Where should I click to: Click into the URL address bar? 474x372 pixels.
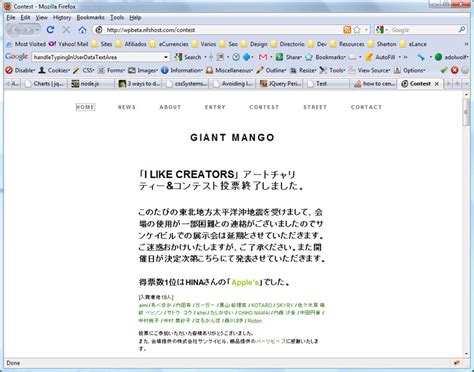pyautogui.click(x=223, y=30)
